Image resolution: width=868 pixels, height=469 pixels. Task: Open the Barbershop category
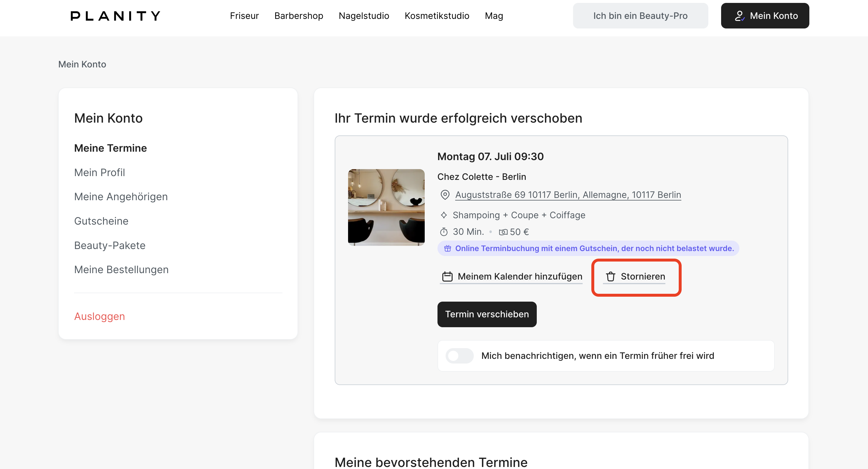click(x=298, y=16)
